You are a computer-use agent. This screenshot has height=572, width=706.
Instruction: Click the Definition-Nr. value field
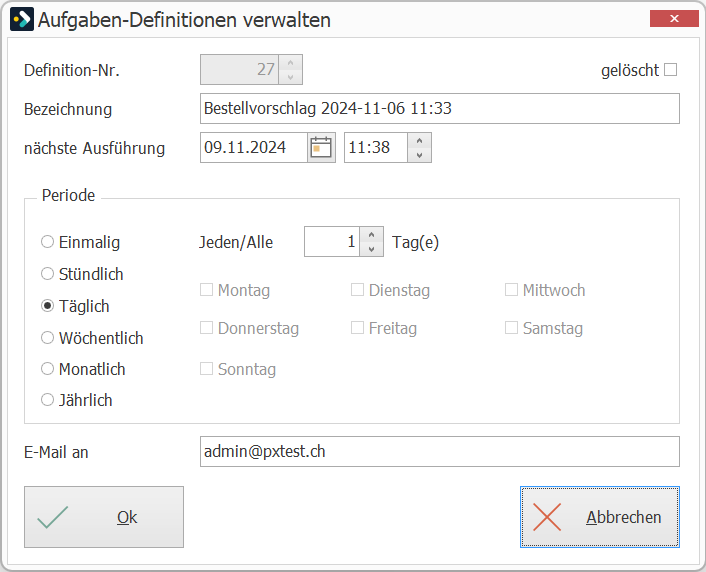(240, 69)
